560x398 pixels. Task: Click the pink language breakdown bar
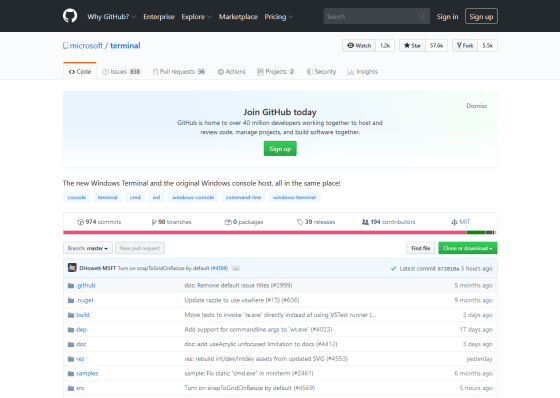tap(265, 233)
